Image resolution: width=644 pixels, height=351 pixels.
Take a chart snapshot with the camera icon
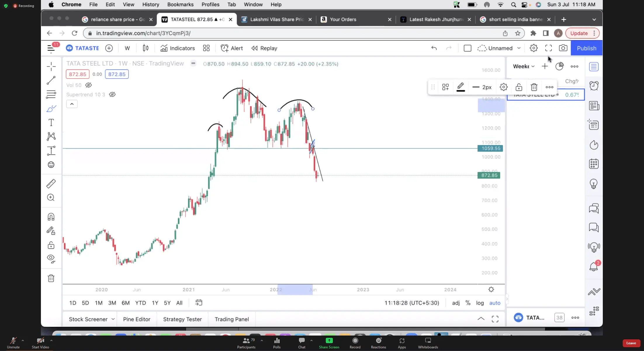click(x=563, y=48)
